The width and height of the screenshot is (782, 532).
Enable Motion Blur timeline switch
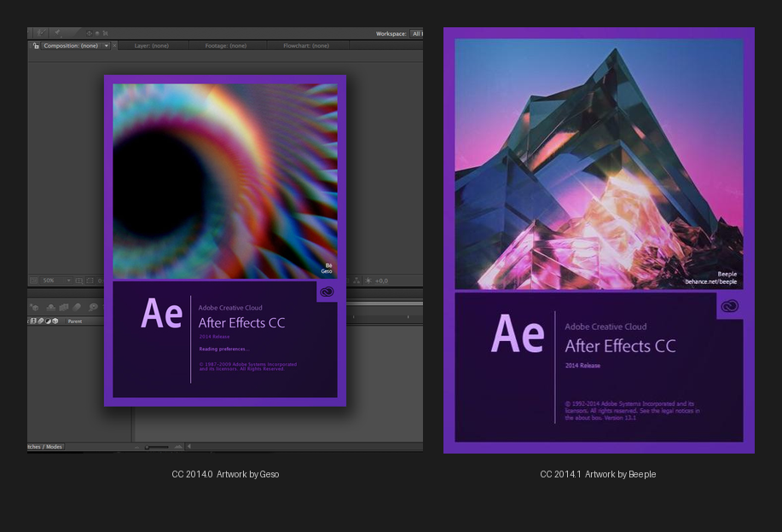[x=77, y=308]
